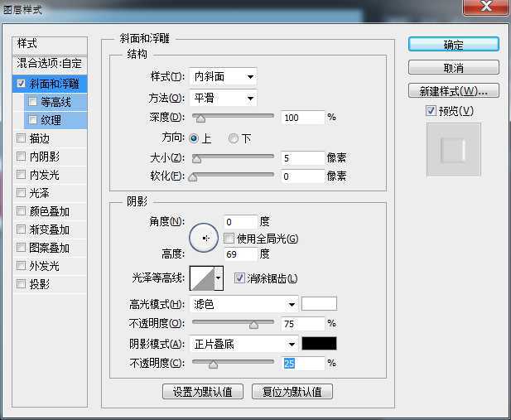This screenshot has width=511, height=420.
Task: Enable the 光泽 checkbox
Action: pyautogui.click(x=22, y=193)
